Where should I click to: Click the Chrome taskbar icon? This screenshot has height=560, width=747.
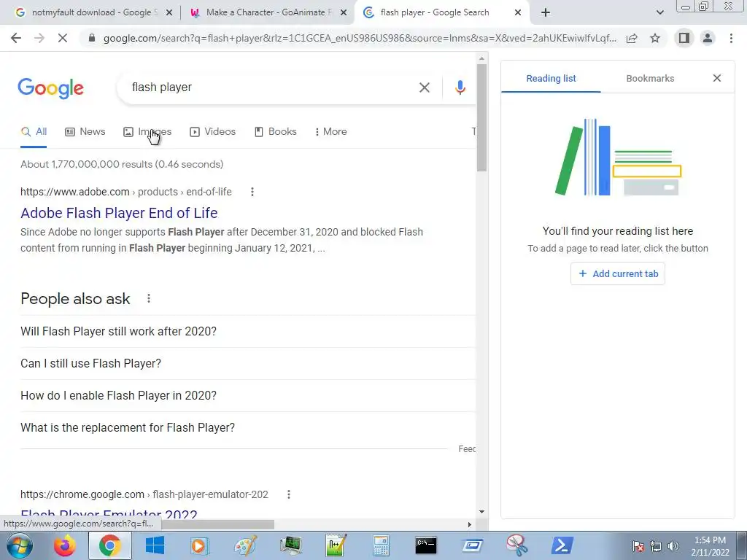(110, 545)
